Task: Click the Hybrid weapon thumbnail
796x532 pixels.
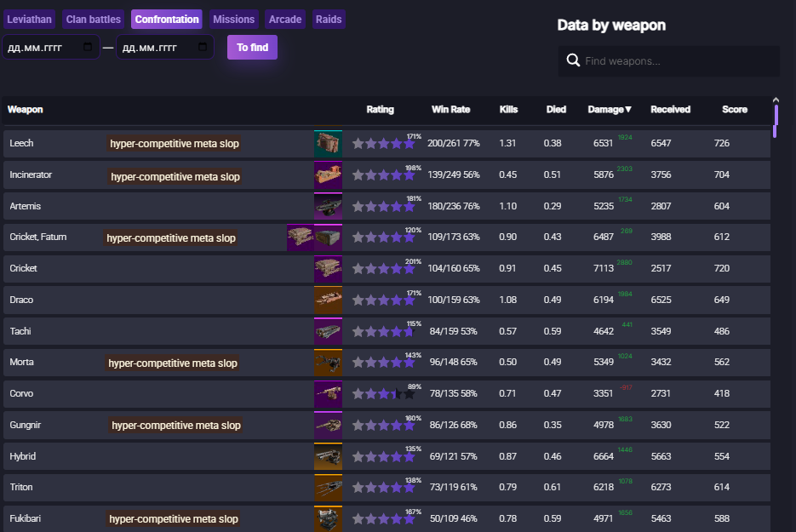Action: pos(328,456)
